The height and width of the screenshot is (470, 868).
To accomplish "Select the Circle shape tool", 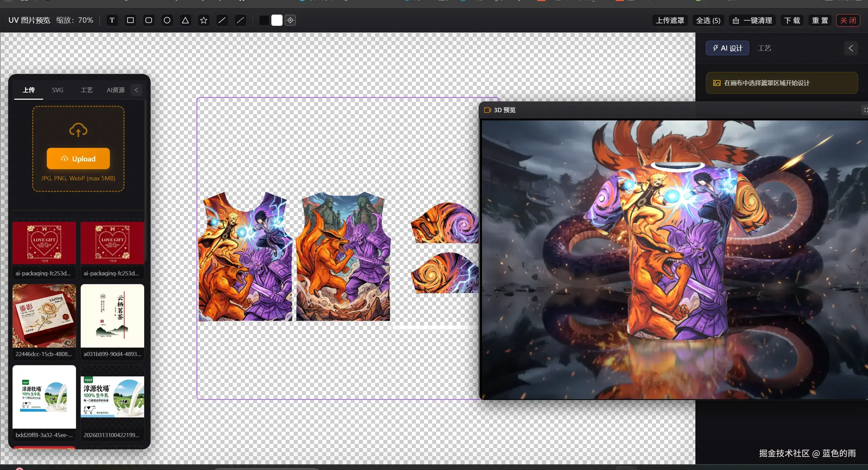I will point(167,20).
